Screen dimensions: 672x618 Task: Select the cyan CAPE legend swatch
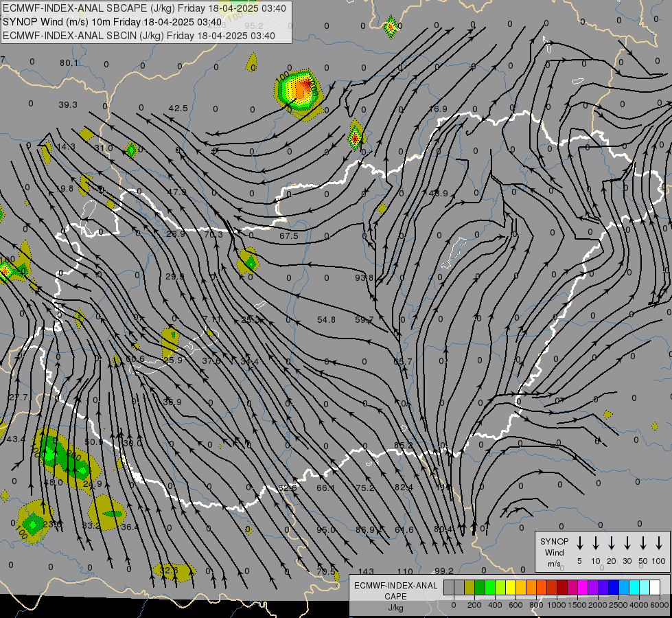click(634, 588)
